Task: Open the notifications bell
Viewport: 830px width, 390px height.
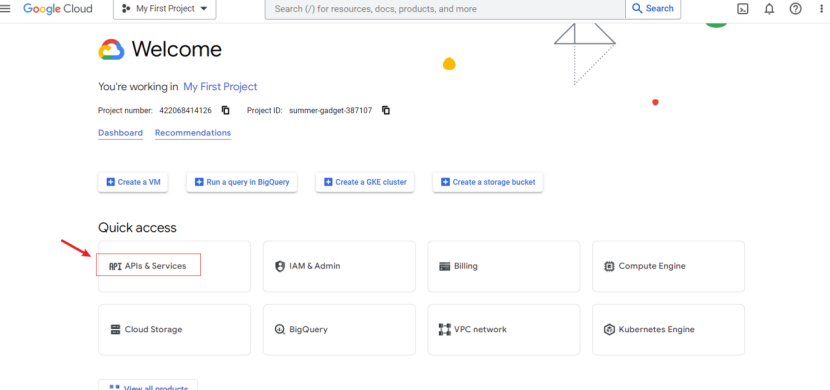Action: point(769,8)
